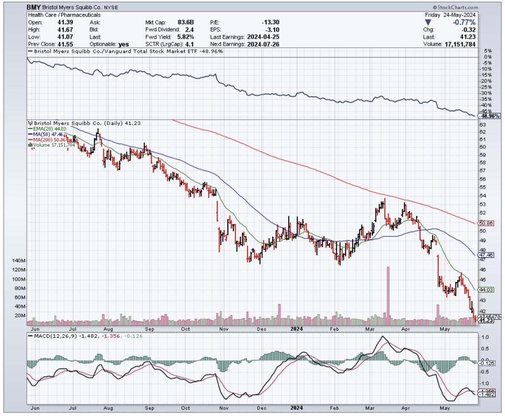The height and width of the screenshot is (420, 505).
Task: Select the 44.03 EMA(20) axis price tag
Action: [486, 290]
